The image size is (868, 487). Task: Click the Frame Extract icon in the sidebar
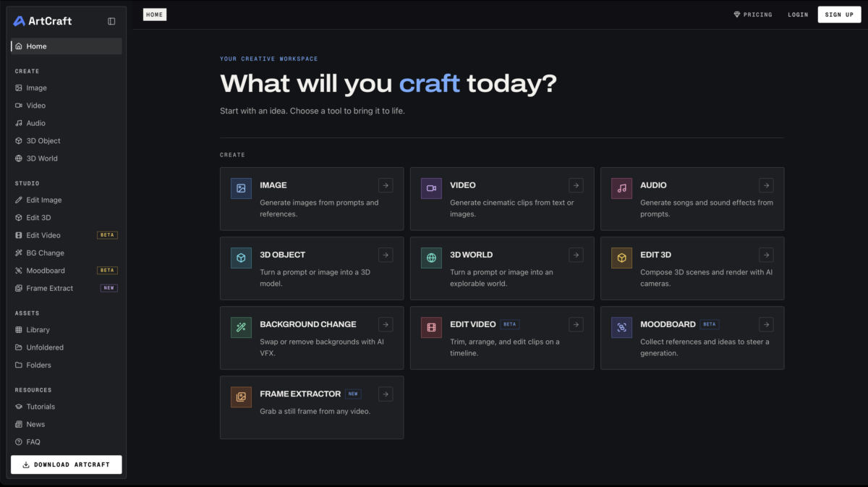(x=19, y=288)
